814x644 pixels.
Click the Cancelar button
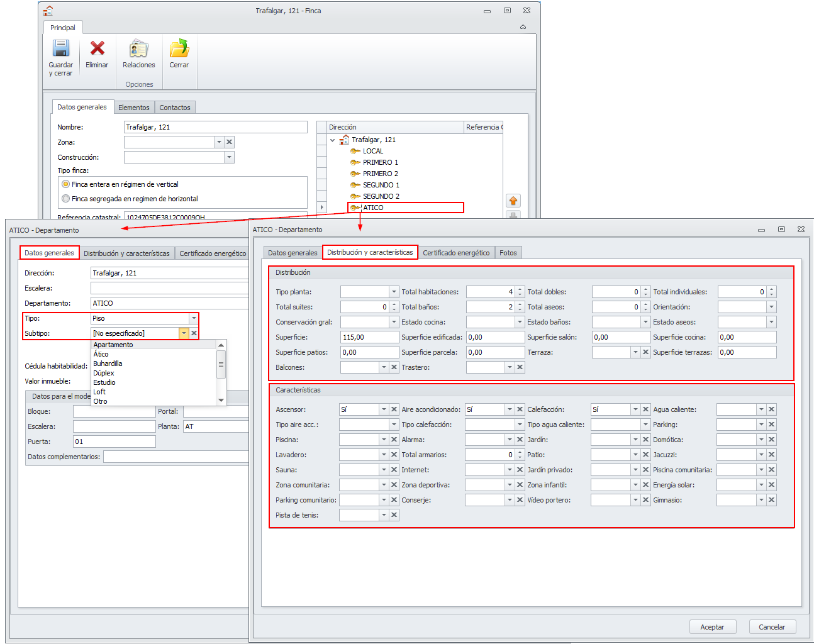point(772,627)
